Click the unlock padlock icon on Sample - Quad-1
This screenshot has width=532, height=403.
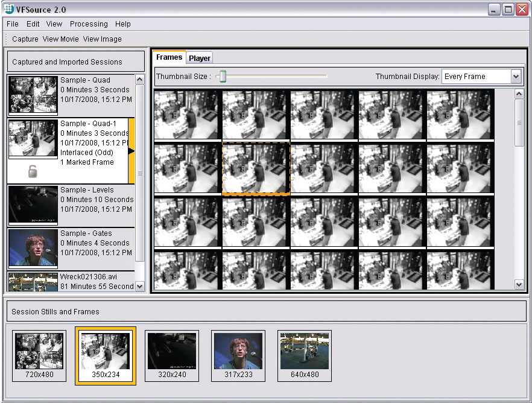tap(34, 172)
